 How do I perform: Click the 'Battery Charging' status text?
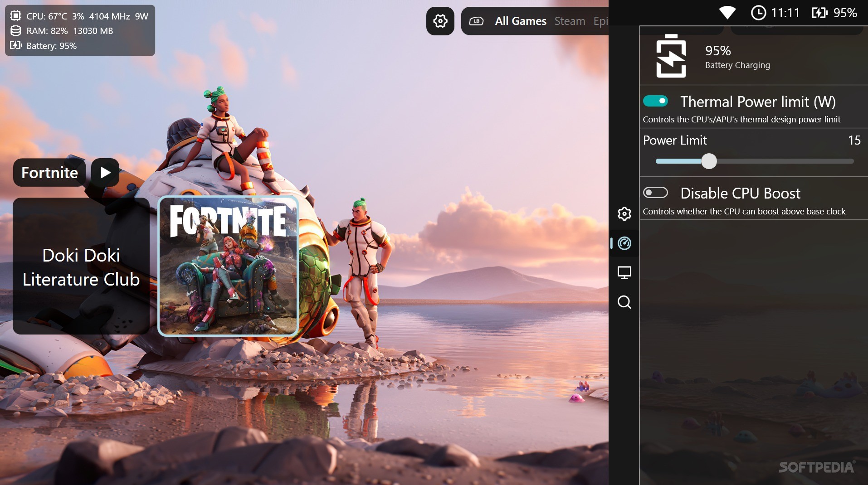coord(737,65)
